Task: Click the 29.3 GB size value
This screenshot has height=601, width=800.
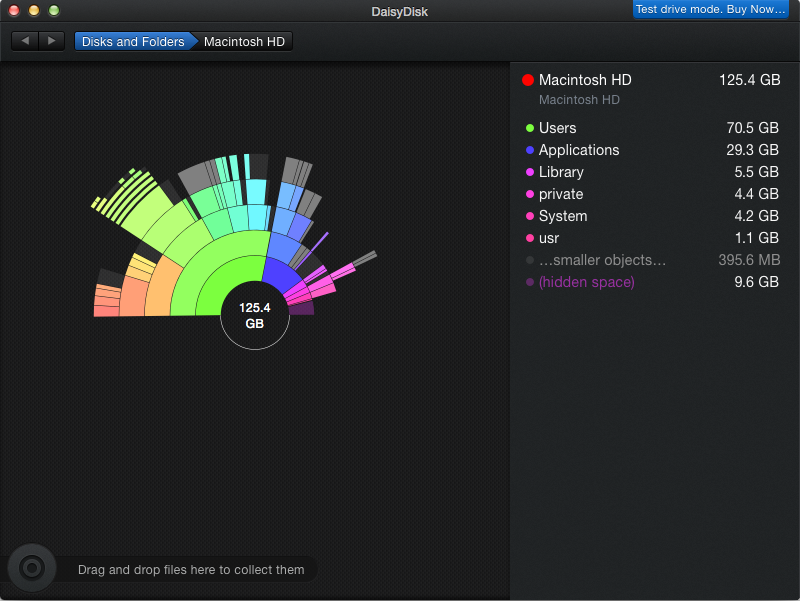Action: (x=753, y=150)
